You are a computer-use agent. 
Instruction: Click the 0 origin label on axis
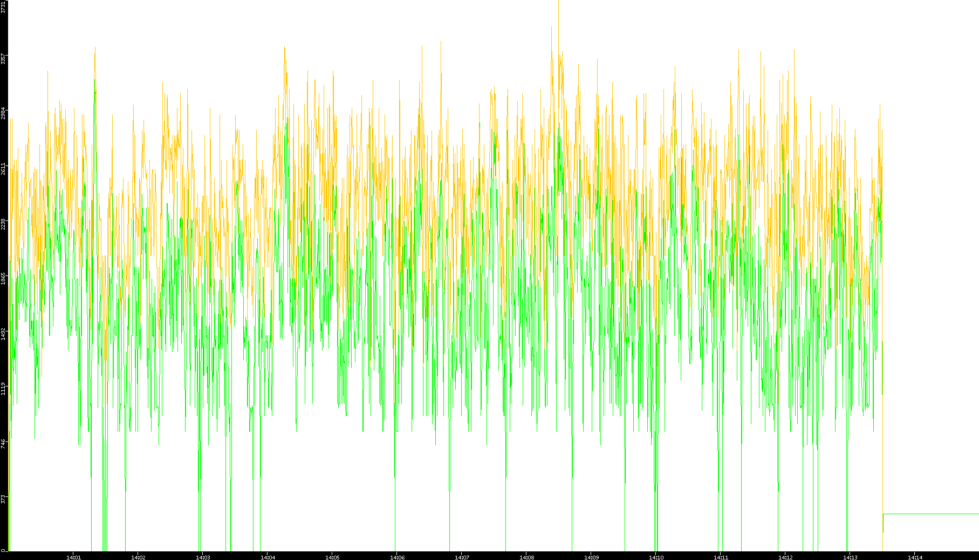[3, 550]
